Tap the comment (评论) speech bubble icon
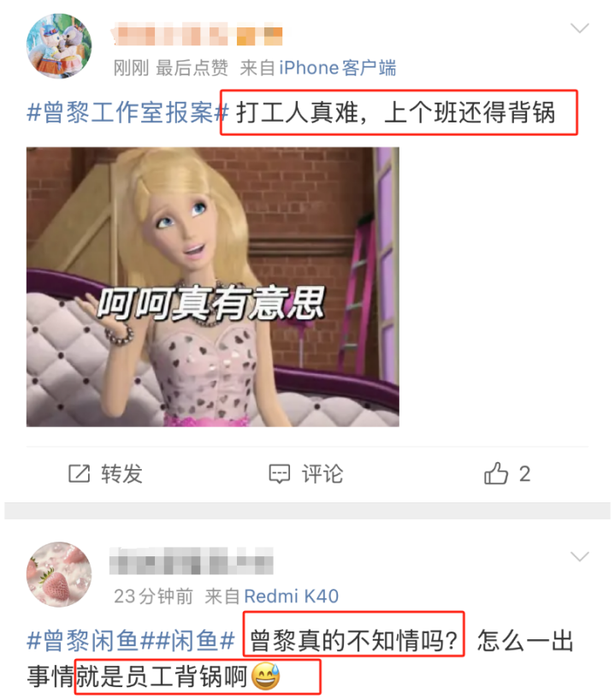 pos(280,474)
